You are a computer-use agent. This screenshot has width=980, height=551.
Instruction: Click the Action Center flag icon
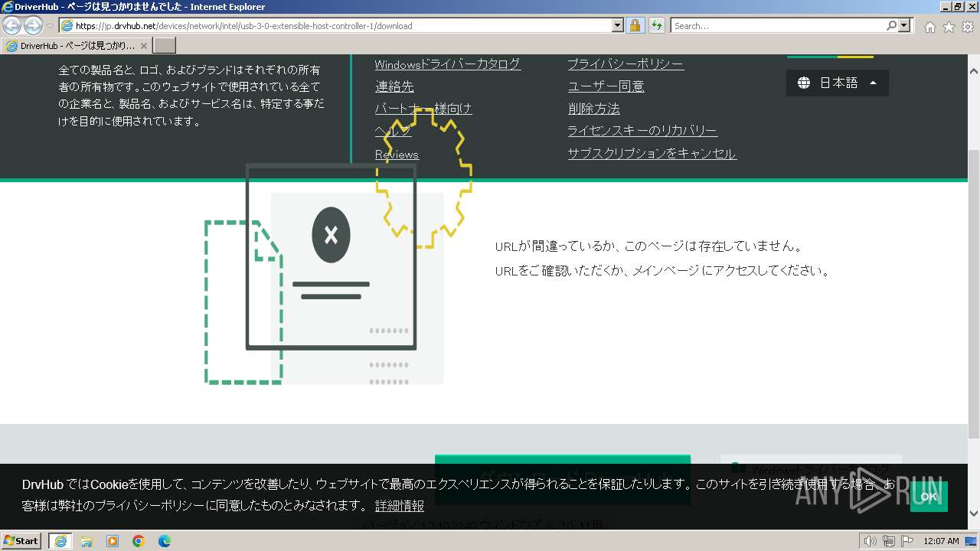907,541
